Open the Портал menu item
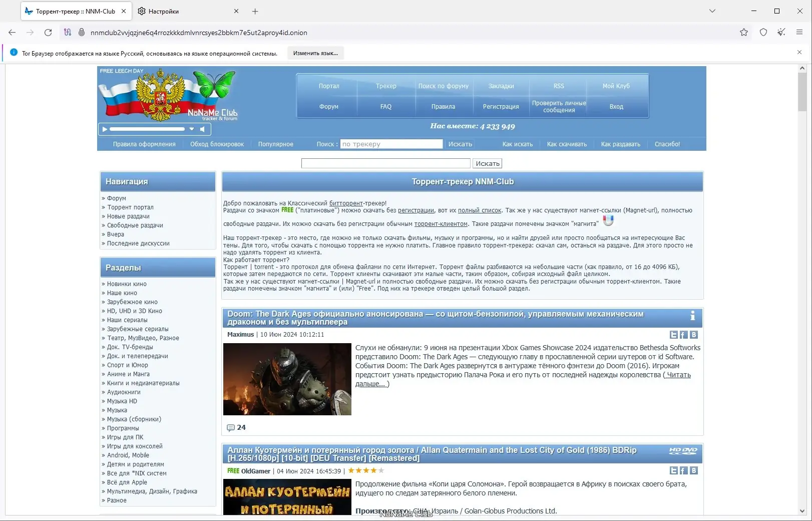The width and height of the screenshot is (812, 521). [329, 86]
